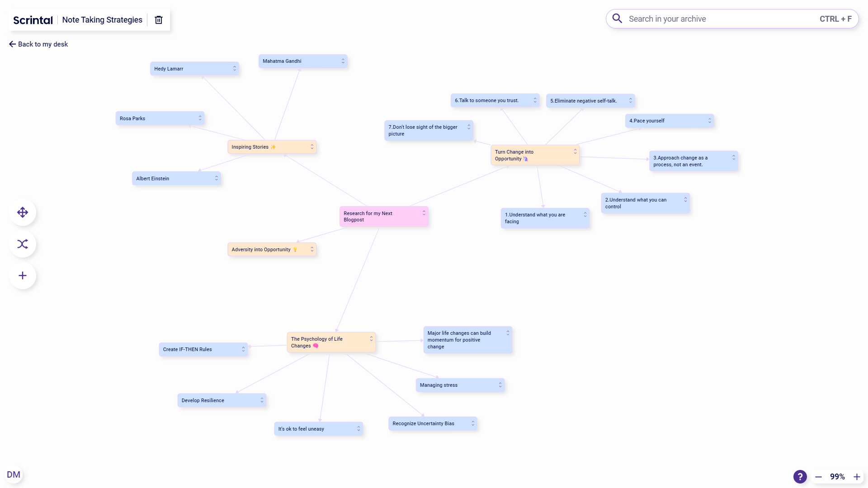This screenshot has width=868, height=488.
Task: Expand the Albert Einstein card
Action: point(217,178)
